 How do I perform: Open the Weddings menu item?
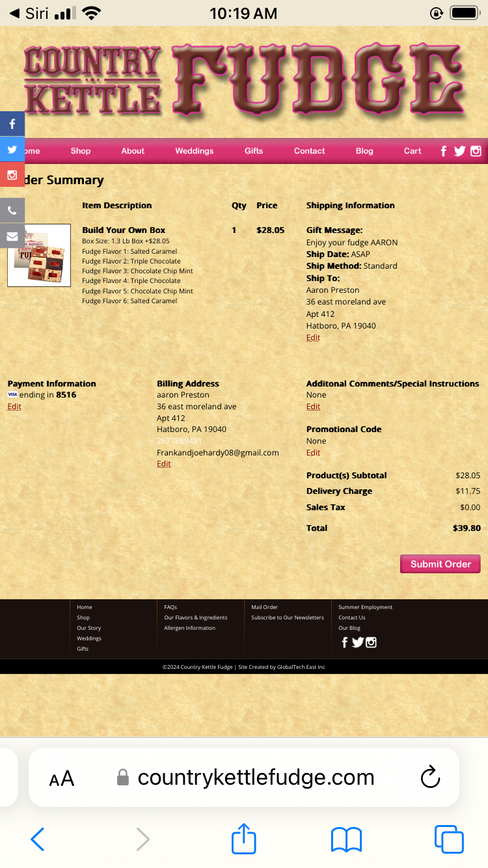tap(195, 151)
